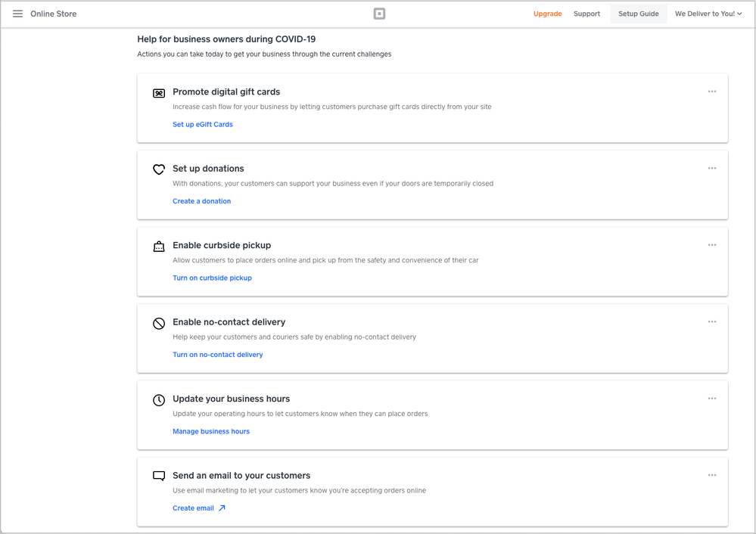Viewport: 756px width, 534px height.
Task: Click the Update your business hours heading
Action: coord(232,399)
